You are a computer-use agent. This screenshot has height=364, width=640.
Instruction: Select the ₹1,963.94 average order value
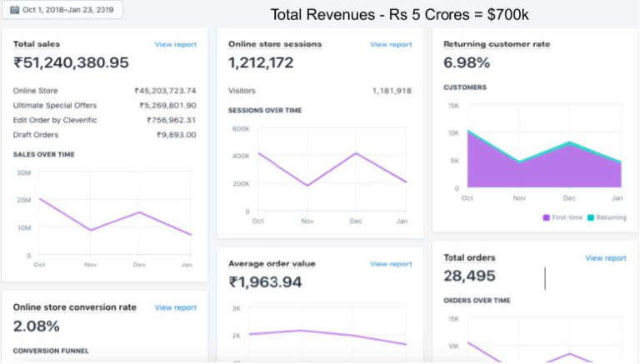point(265,282)
